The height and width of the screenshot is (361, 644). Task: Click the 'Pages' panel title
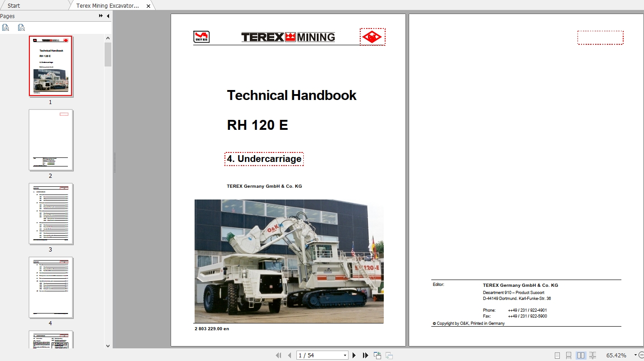[x=7, y=16]
